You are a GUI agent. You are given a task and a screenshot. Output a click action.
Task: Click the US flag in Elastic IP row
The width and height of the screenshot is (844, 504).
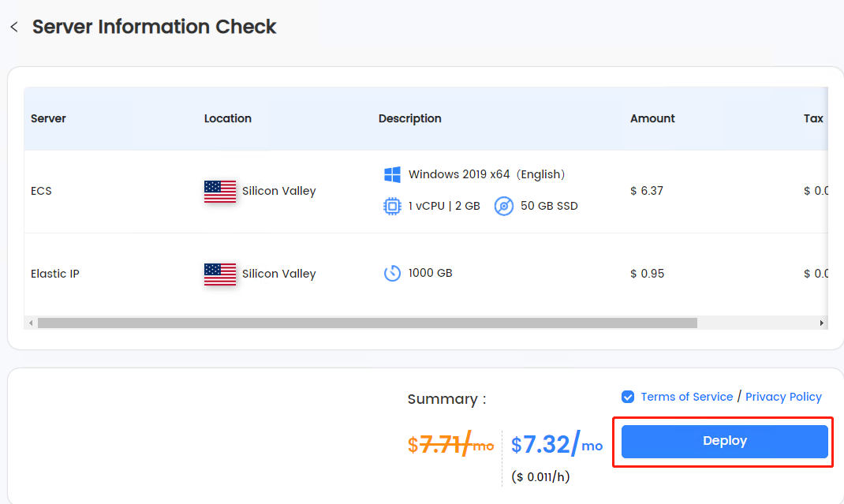pyautogui.click(x=220, y=274)
